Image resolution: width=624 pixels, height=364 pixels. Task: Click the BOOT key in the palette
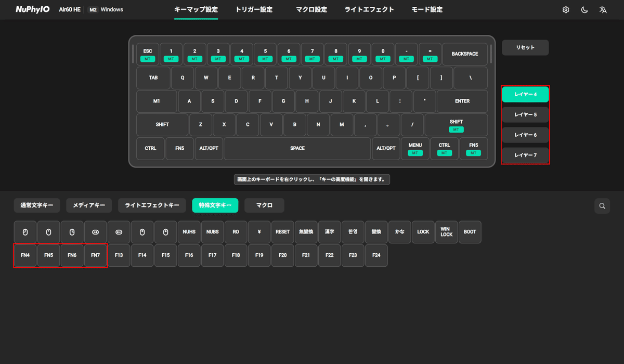(470, 232)
